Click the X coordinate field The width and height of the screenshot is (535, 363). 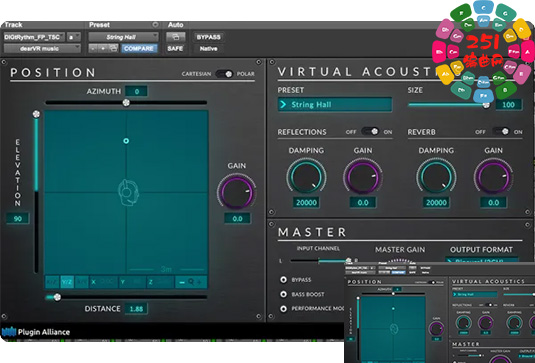(x=103, y=282)
